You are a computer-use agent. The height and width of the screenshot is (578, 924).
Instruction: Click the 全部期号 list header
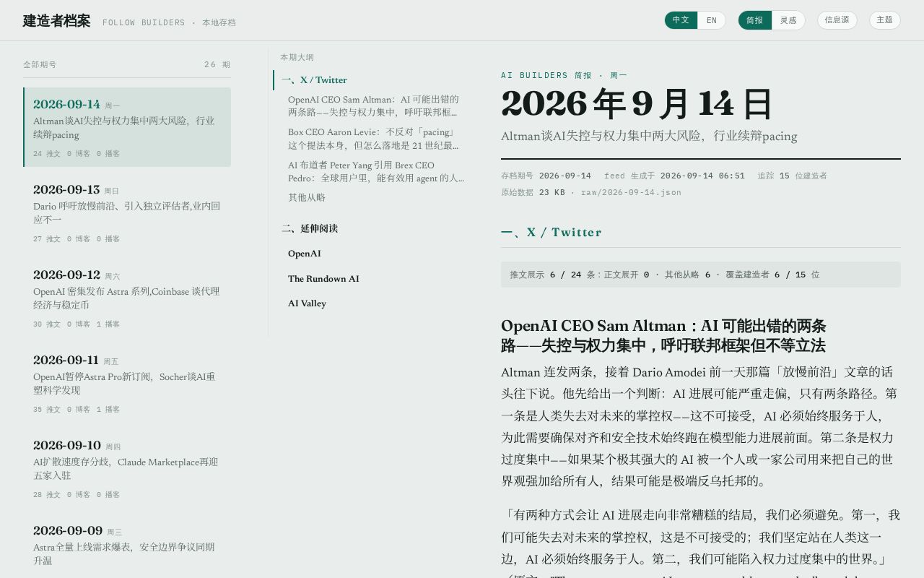pyautogui.click(x=40, y=64)
